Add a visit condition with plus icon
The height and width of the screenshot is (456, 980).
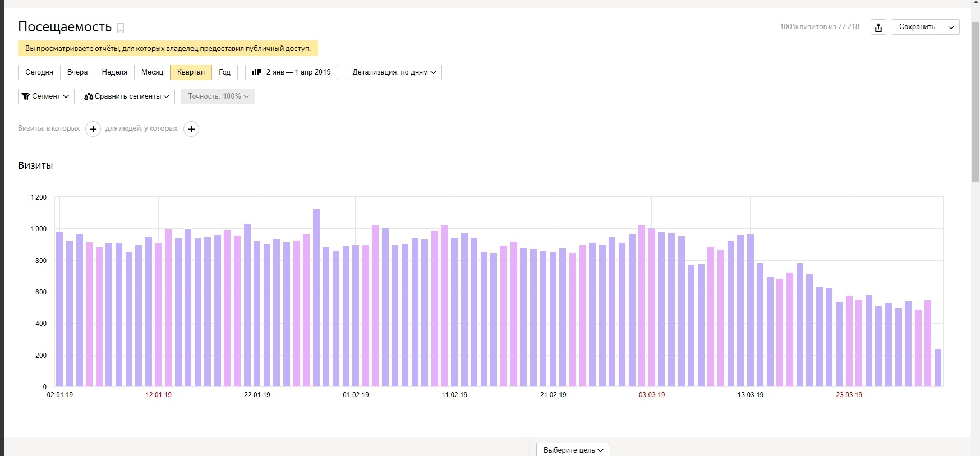coord(93,129)
